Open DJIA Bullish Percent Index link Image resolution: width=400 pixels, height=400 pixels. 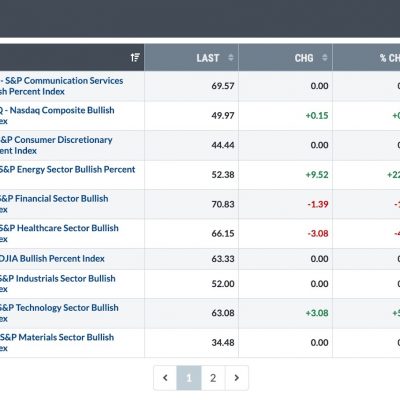click(52, 259)
